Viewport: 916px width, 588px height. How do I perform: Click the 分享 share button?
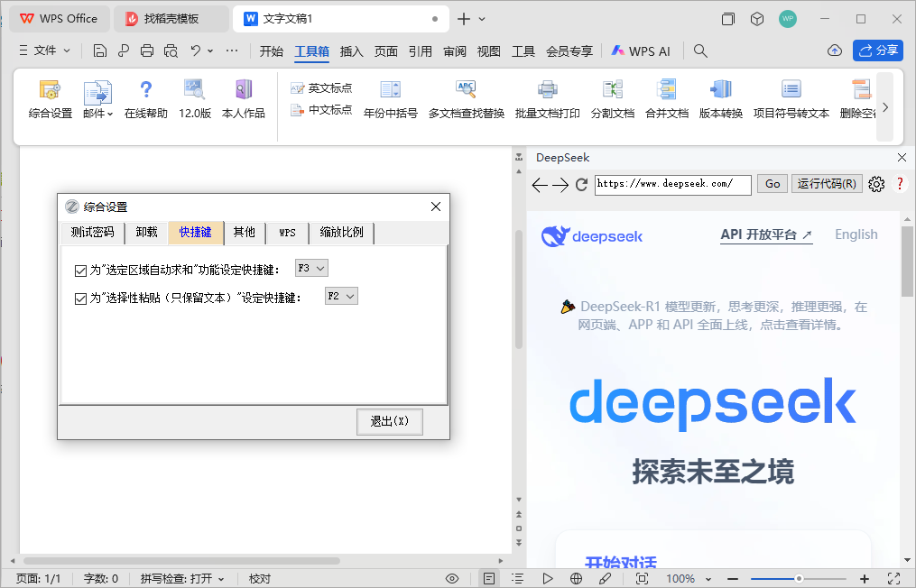[878, 51]
